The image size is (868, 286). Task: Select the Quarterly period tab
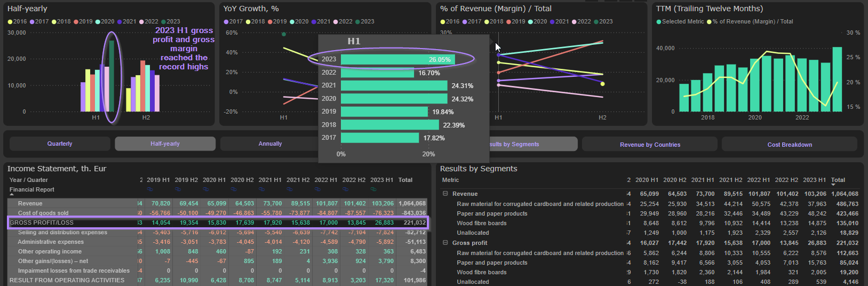60,144
